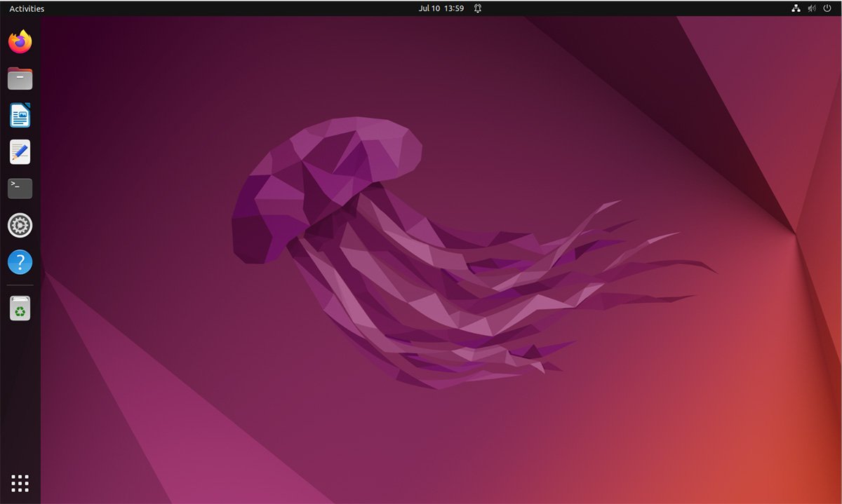842x504 pixels.
Task: Open the Trash from the dock
Action: (20, 307)
